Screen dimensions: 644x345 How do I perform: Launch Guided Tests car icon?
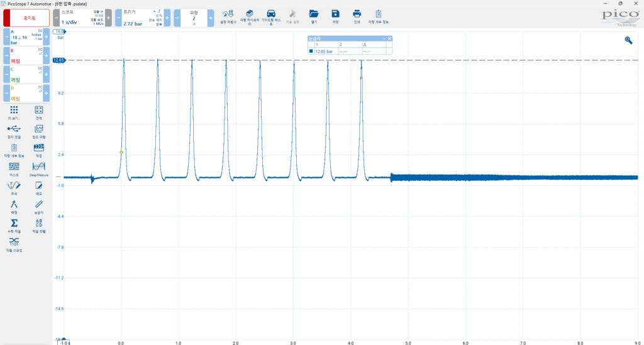[270, 14]
